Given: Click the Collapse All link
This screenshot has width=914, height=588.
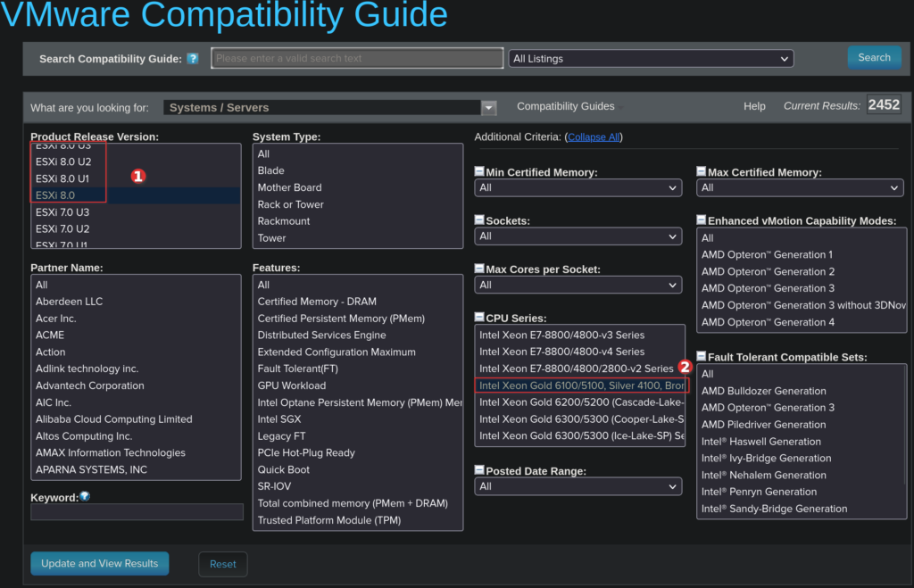Looking at the screenshot, I should coord(594,137).
